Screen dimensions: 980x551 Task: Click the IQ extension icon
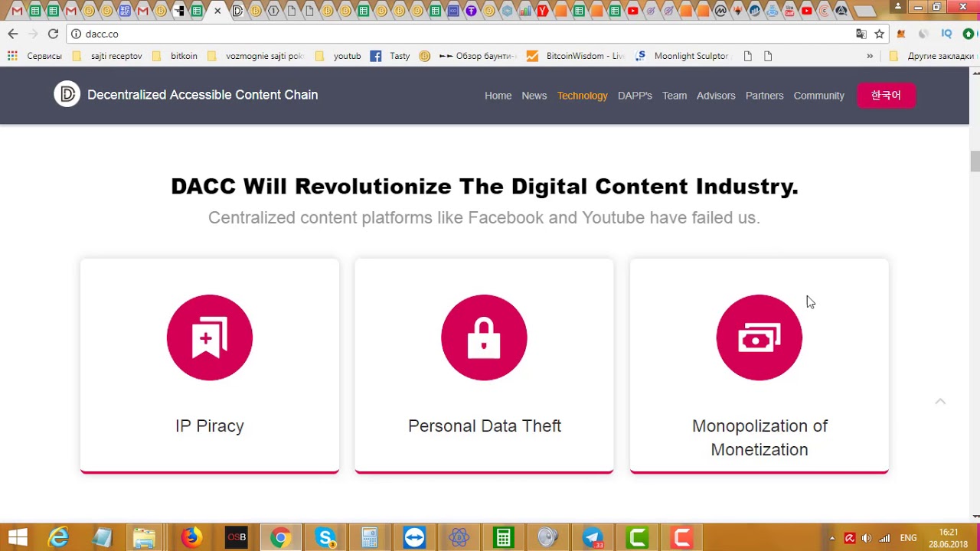click(x=947, y=34)
